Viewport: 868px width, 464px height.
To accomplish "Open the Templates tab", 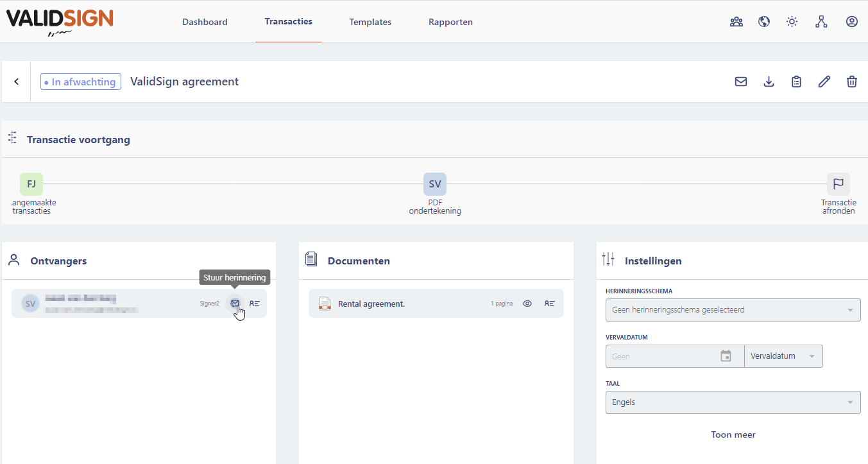I will 370,22.
